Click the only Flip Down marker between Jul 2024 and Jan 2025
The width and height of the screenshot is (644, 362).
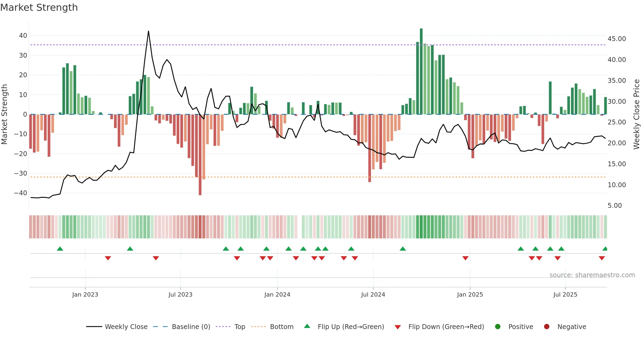[465, 258]
